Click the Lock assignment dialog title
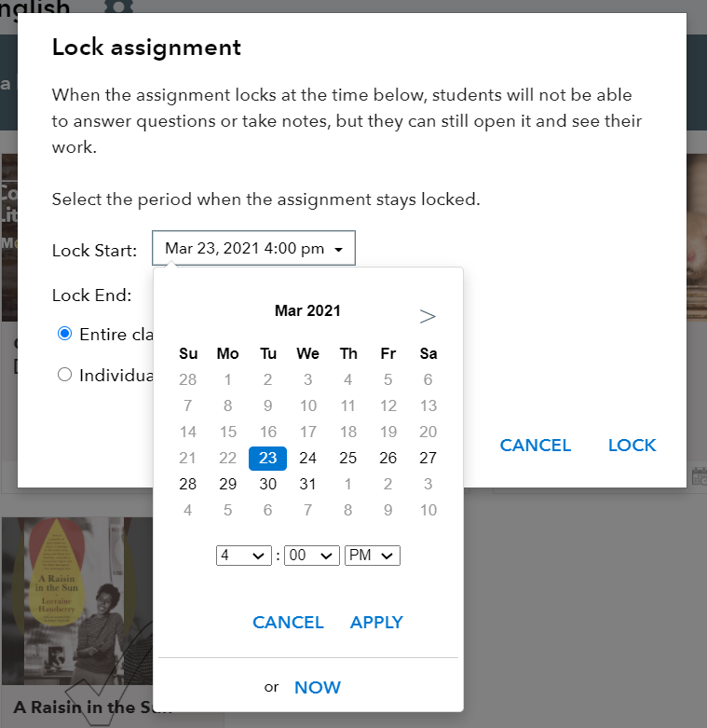This screenshot has width=707, height=728. (146, 48)
